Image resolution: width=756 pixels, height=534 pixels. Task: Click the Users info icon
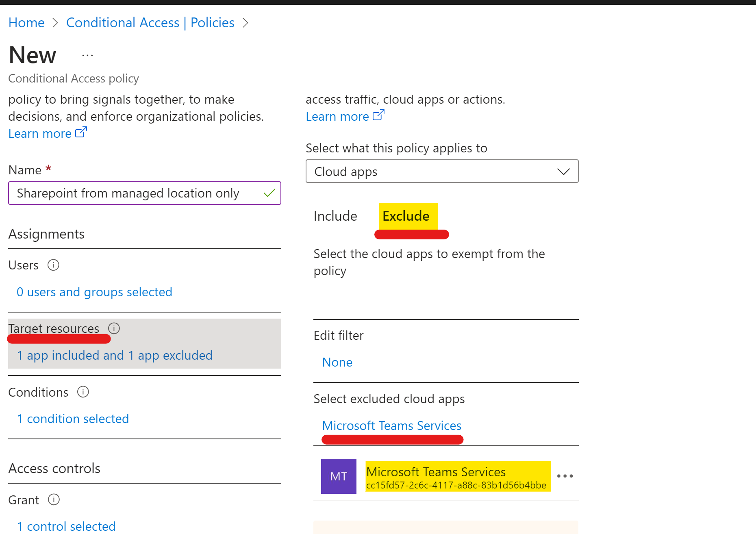(x=53, y=265)
